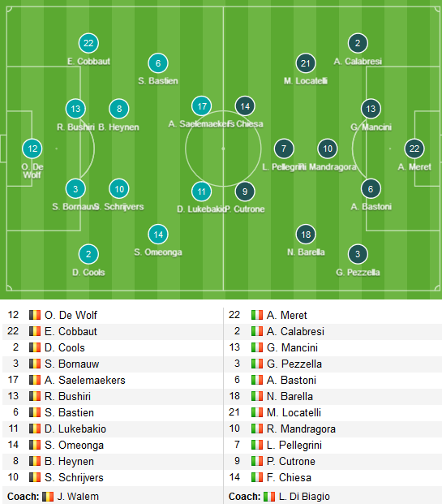The image size is (442, 504).
Task: Click coach J. Walem's name
Action: [78, 497]
